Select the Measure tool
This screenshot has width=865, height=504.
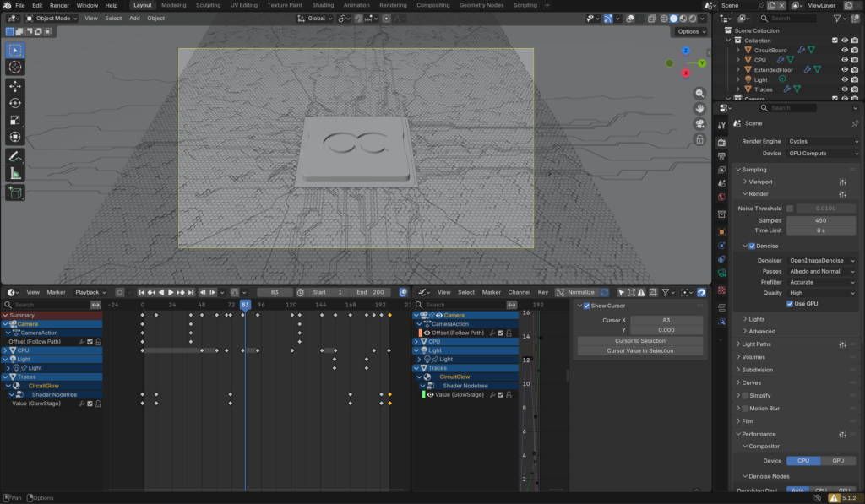(x=15, y=174)
